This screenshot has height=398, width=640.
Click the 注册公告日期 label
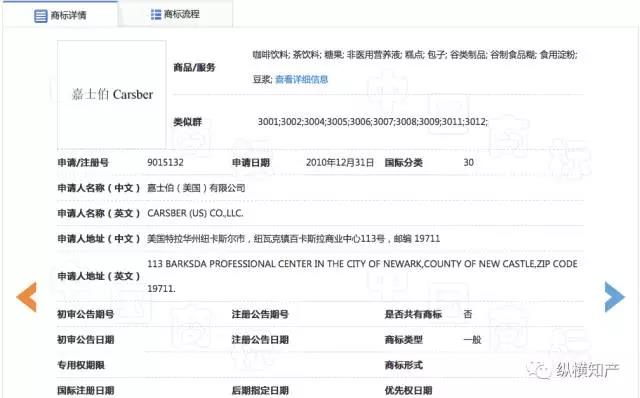pos(260,339)
